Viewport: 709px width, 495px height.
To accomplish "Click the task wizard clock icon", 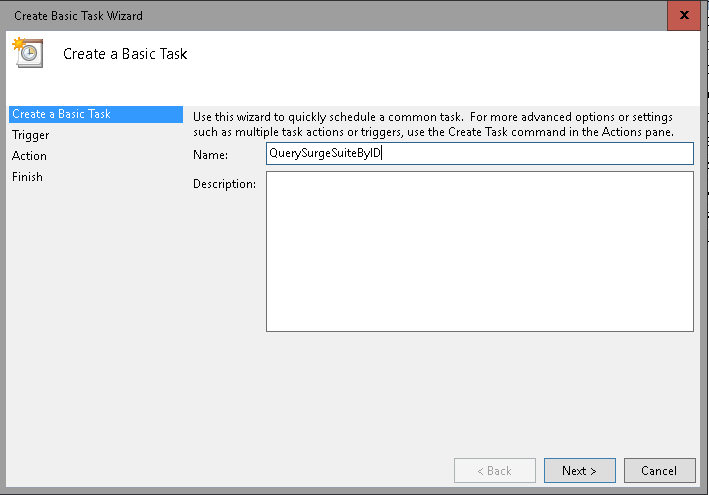I will pos(28,53).
